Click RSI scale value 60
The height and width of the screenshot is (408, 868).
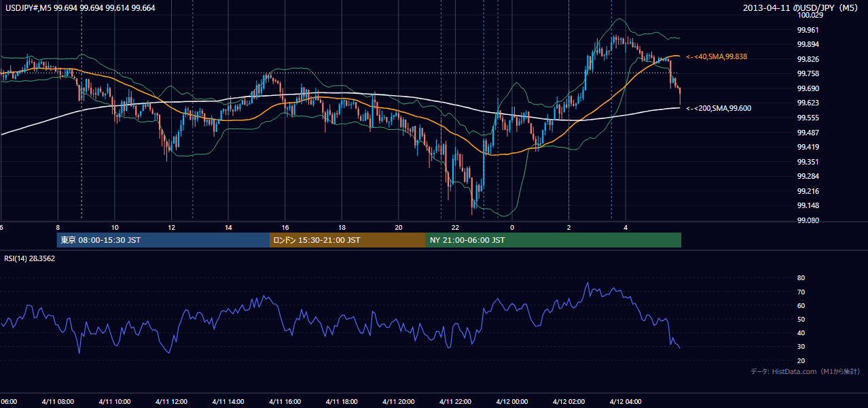[801, 305]
